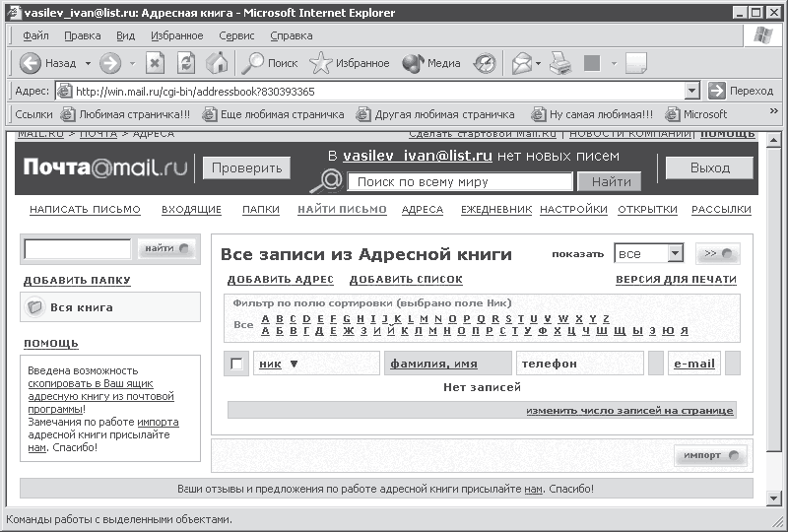Click the vertical scrollbar up arrow
Screen dimensions: 788x532
(x=773, y=141)
